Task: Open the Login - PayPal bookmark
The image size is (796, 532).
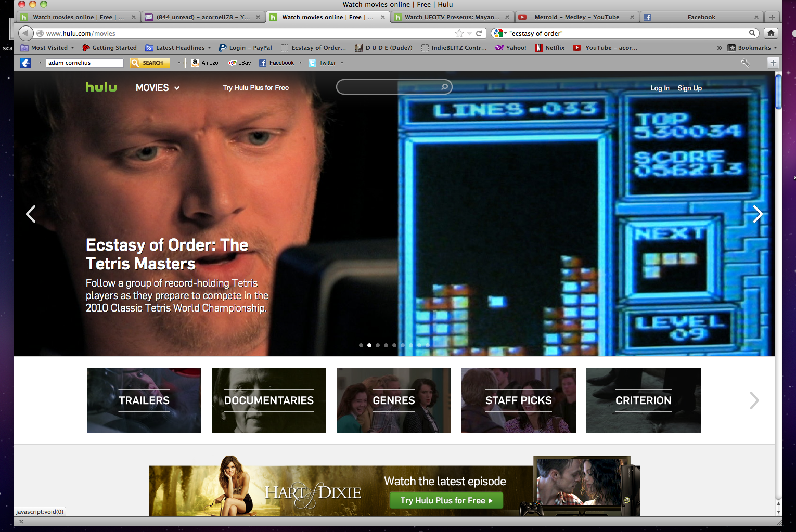Action: [x=245, y=48]
